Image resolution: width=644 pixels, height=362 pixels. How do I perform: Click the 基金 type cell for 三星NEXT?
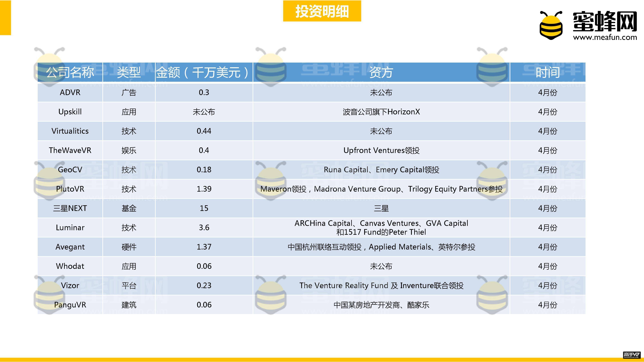129,208
